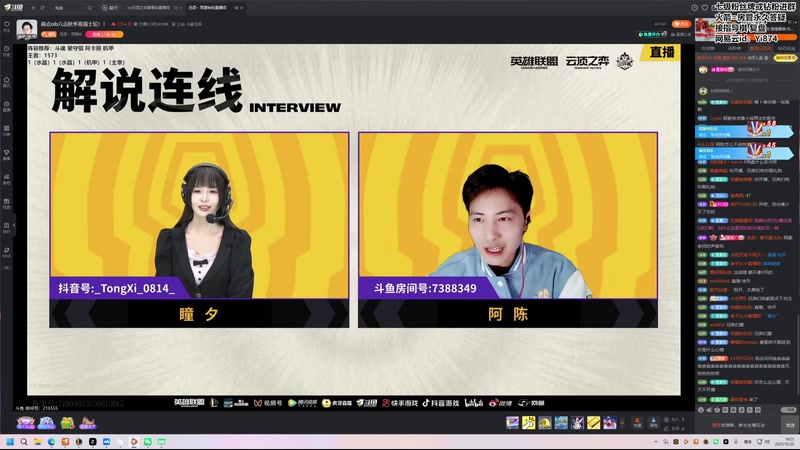
Task: Send the first gift in gift bar
Action: [512, 422]
